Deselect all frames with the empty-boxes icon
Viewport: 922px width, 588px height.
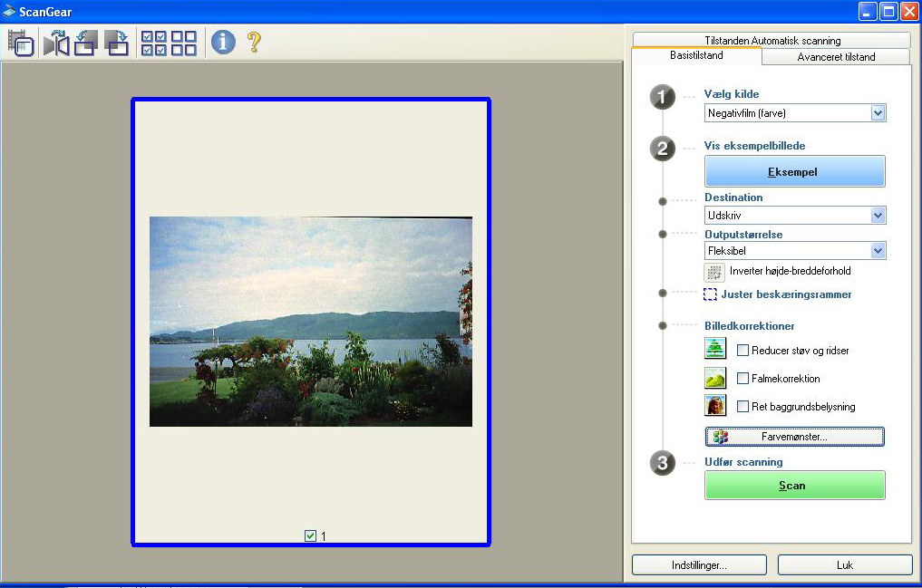click(184, 43)
